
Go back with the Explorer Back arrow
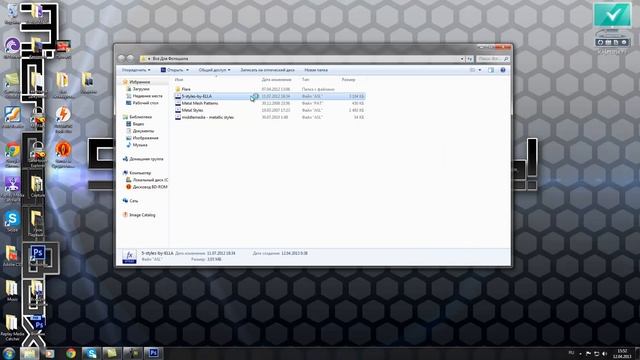tap(121, 59)
